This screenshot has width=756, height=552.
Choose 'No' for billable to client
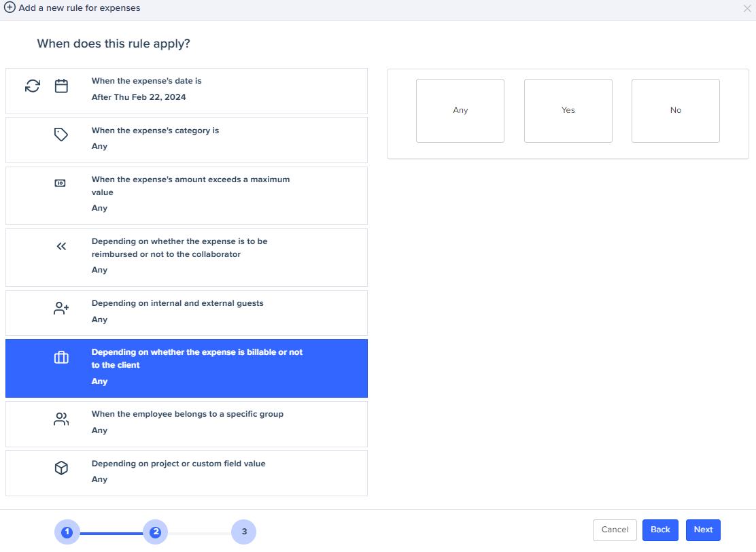click(675, 111)
